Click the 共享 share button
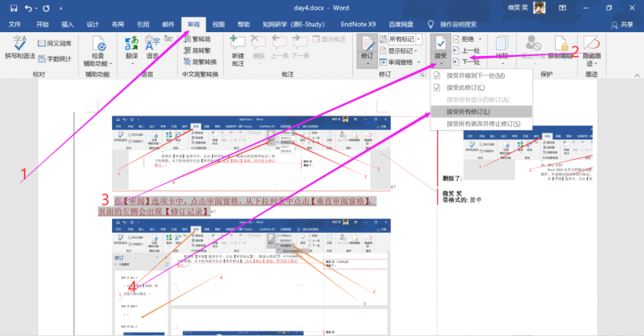Image resolution: width=644 pixels, height=336 pixels. [x=622, y=24]
